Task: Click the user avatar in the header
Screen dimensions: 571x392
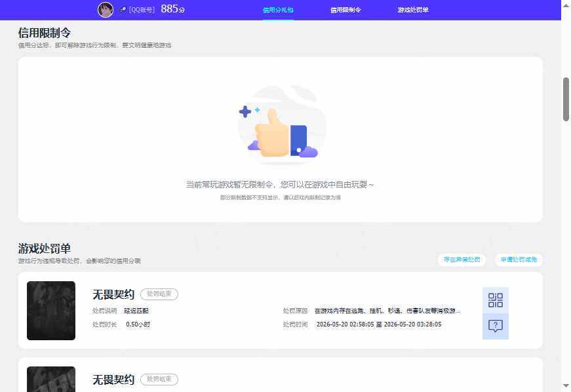Action: click(x=106, y=10)
